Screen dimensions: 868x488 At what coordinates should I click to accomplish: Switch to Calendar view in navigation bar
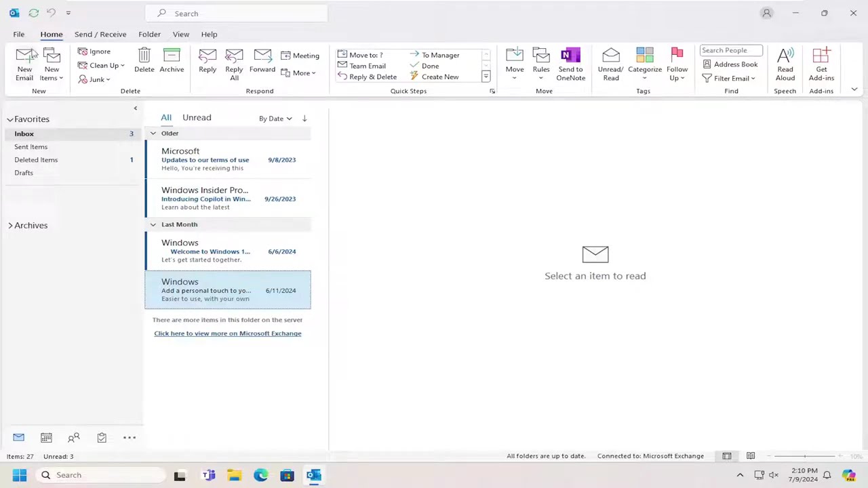46,438
